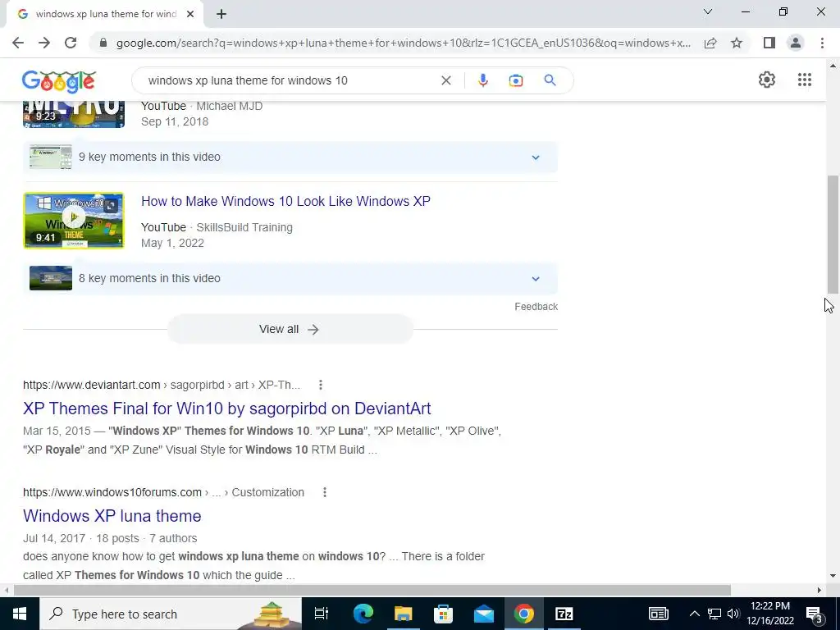Submit search with magnifier icon
Viewport: 840px width, 630px height.
click(x=550, y=80)
